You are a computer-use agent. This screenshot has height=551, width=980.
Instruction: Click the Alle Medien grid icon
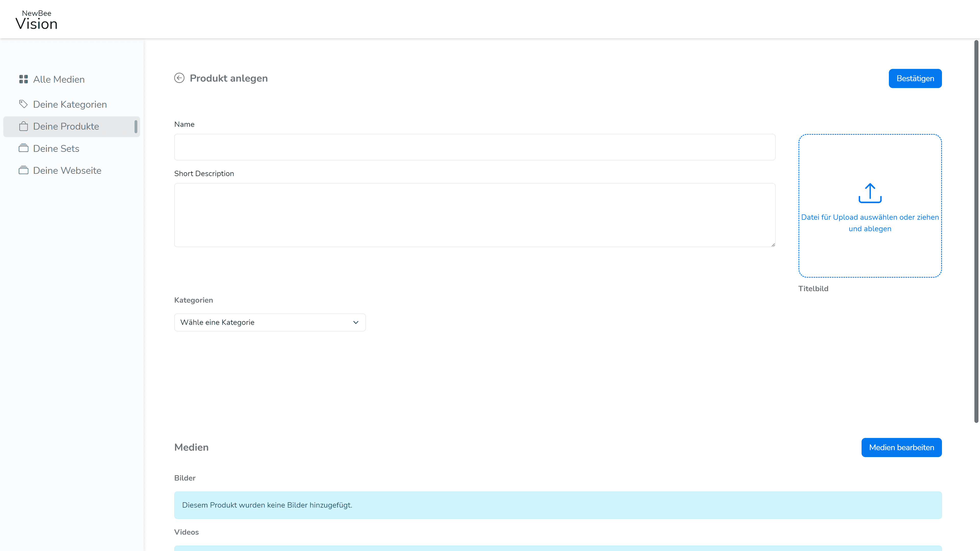[x=23, y=79]
